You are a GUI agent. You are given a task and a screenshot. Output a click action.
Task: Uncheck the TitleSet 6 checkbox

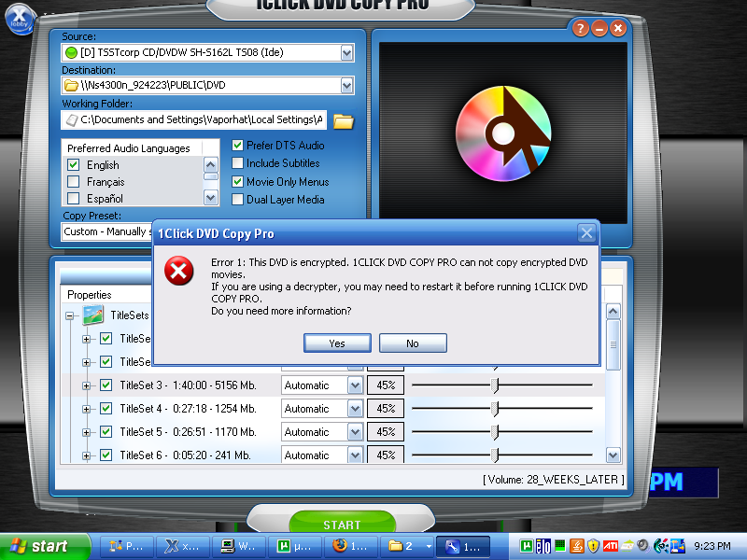click(x=106, y=455)
